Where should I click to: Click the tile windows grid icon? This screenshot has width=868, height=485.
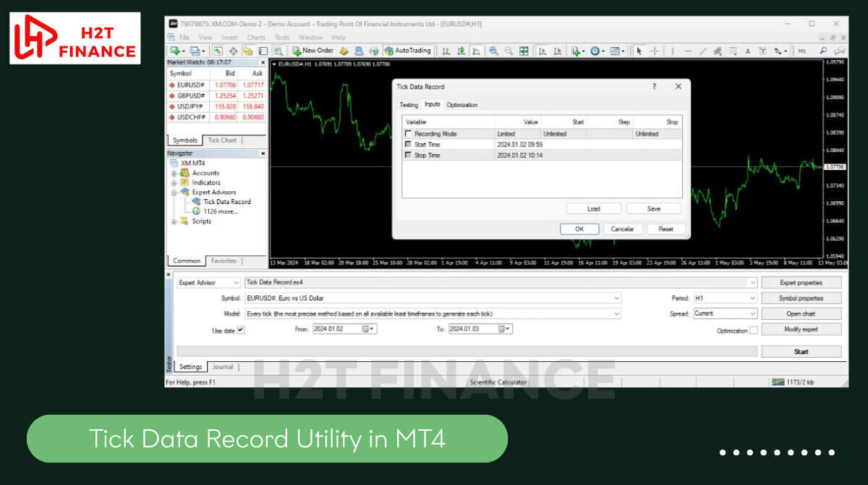tap(524, 51)
